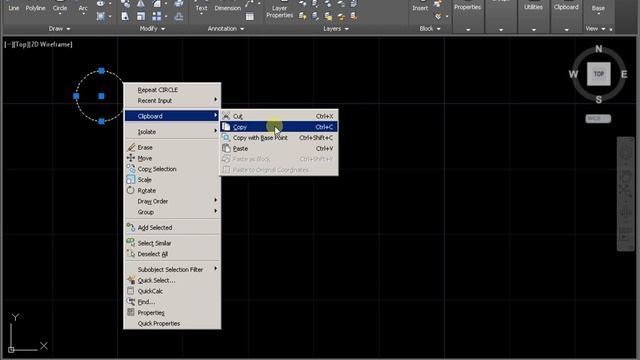Choose Paste in the Clipboard submenu
Image resolution: width=640 pixels, height=360 pixels.
(279, 149)
